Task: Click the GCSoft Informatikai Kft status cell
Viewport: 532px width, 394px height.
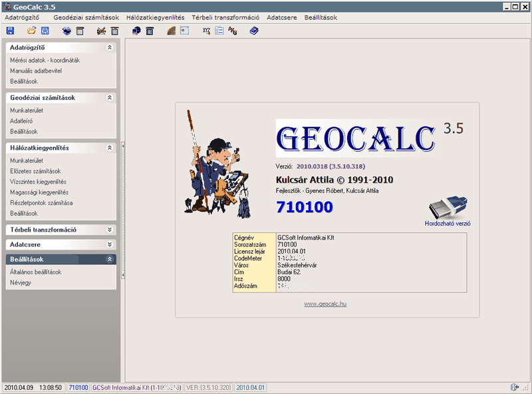Action: (x=137, y=387)
